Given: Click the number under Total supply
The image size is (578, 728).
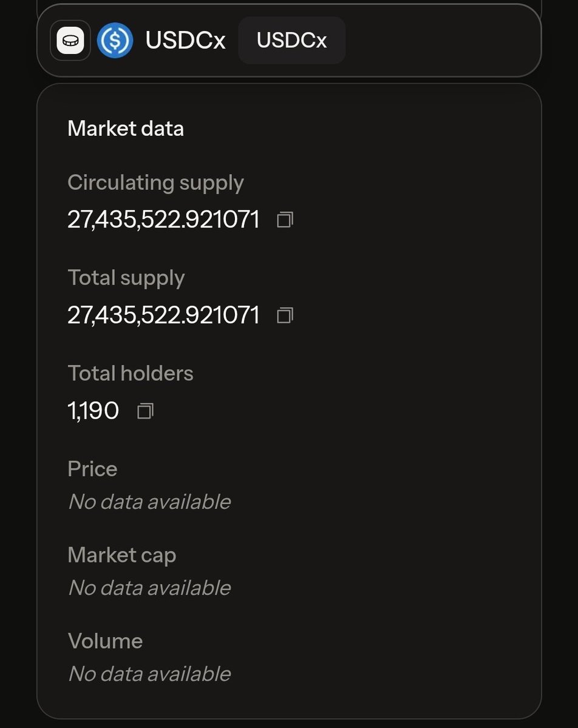Looking at the screenshot, I should 163,315.
